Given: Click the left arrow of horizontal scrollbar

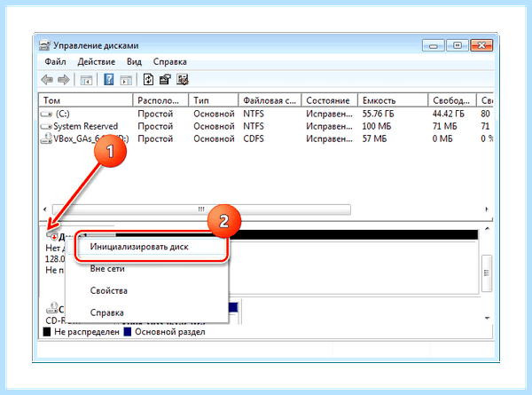Looking at the screenshot, I should 45,209.
